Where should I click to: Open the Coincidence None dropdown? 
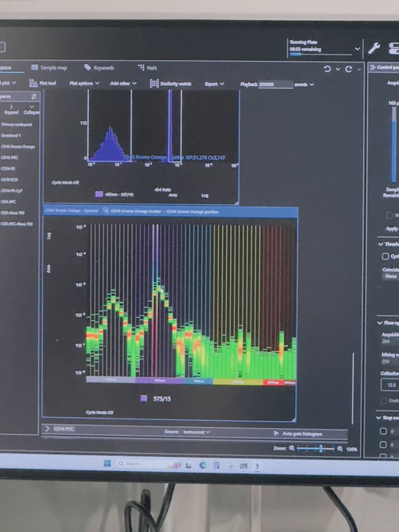click(x=390, y=276)
